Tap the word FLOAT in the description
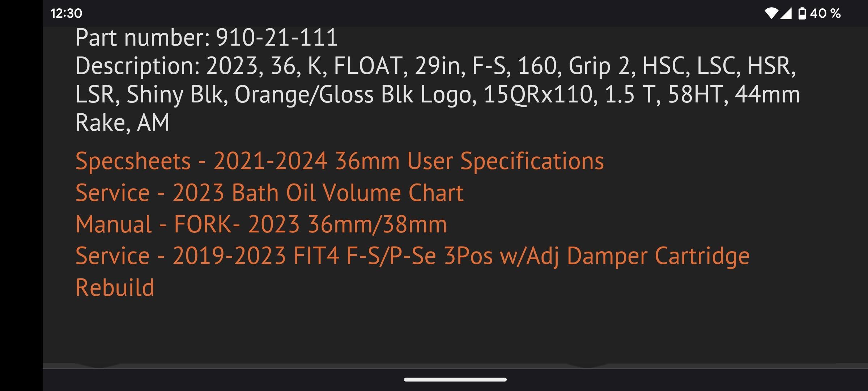Viewport: 868px width, 391px height. (x=368, y=66)
